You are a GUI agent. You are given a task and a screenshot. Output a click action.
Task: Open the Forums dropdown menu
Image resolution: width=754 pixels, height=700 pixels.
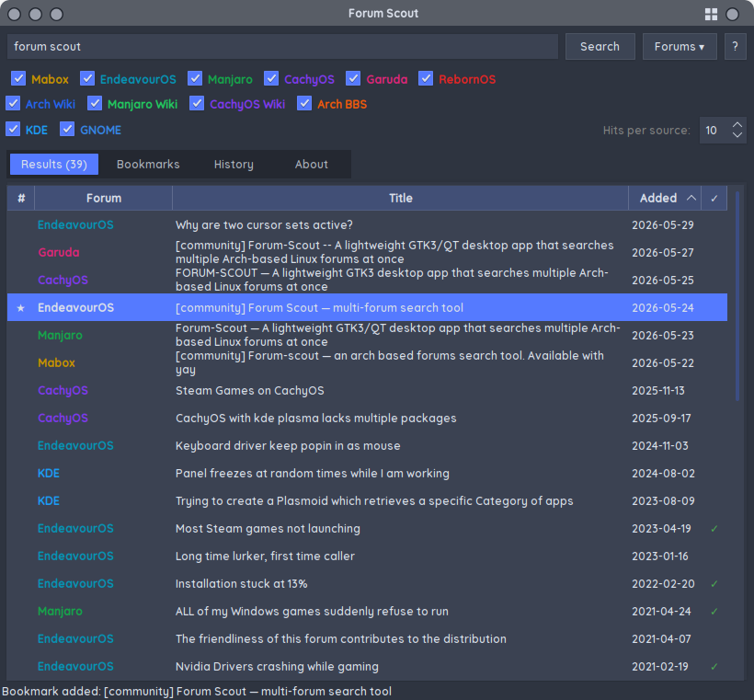click(680, 47)
